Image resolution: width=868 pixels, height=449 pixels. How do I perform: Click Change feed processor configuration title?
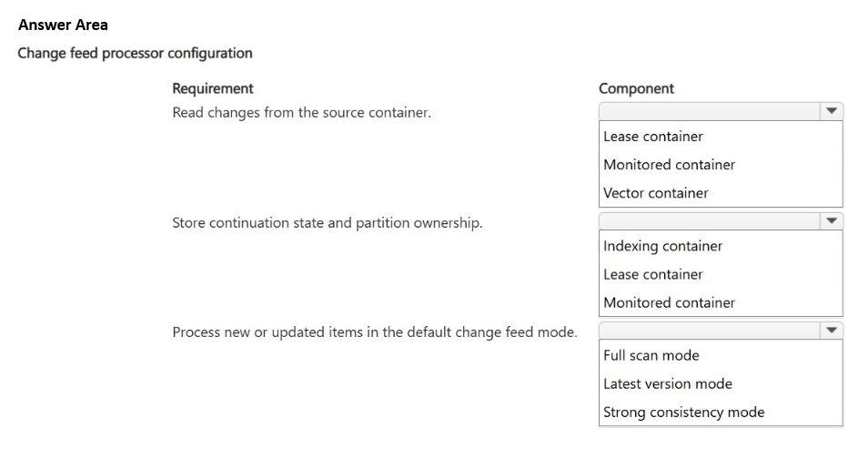click(x=135, y=53)
